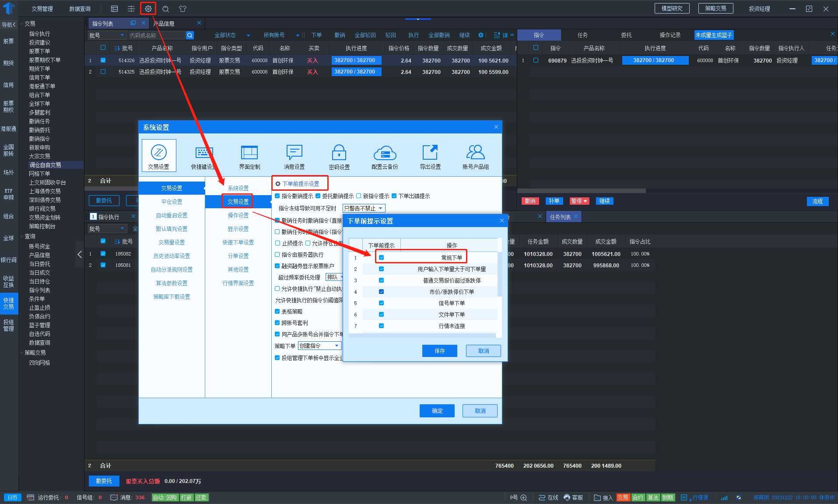Collapse 策略交易 tree group
The height and width of the screenshot is (504, 838).
22,353
